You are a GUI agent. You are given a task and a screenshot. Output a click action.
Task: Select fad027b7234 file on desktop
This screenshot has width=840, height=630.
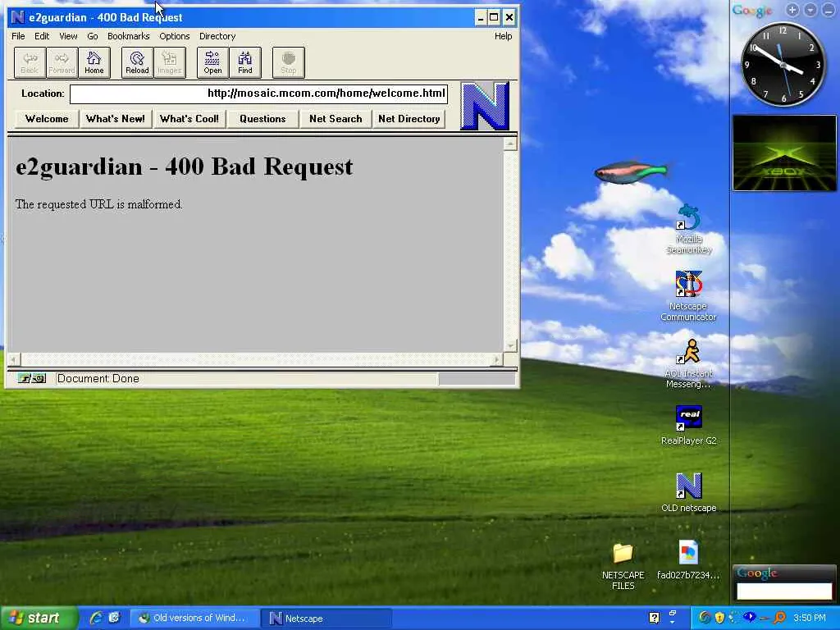(688, 559)
